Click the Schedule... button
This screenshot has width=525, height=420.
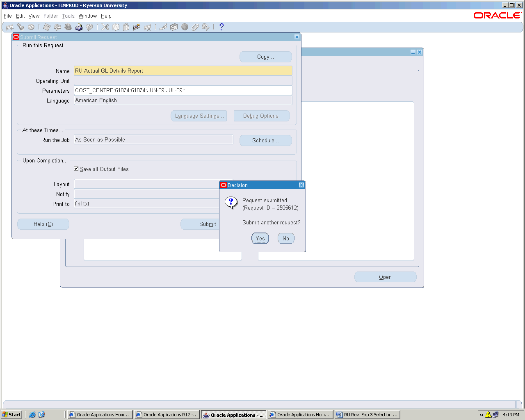point(265,140)
